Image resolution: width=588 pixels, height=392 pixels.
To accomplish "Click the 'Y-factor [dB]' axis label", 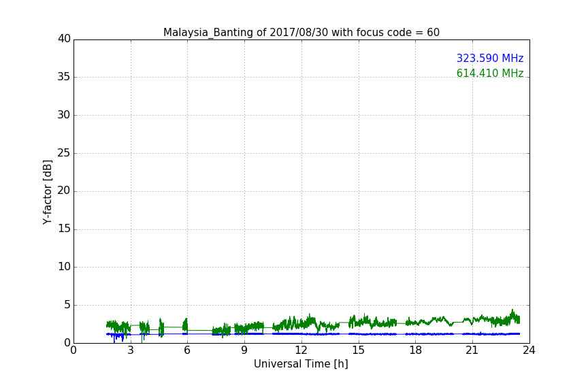I will pos(47,192).
